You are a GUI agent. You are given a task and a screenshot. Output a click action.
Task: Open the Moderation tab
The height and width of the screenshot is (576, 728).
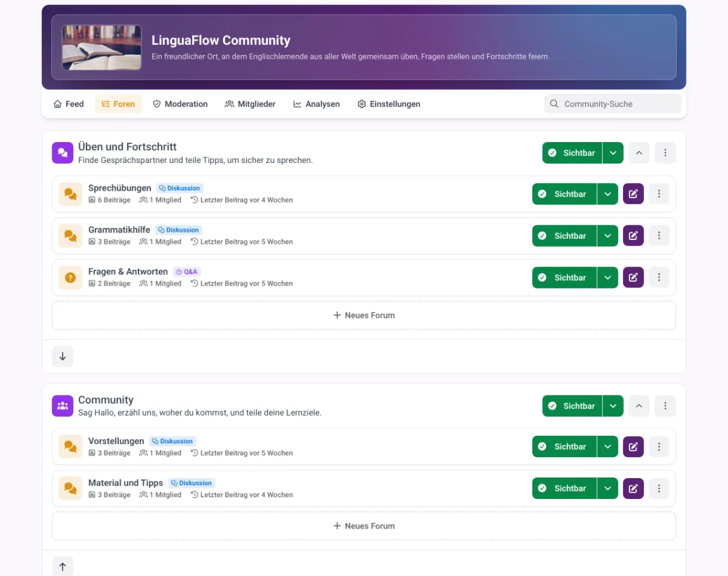[x=180, y=104]
